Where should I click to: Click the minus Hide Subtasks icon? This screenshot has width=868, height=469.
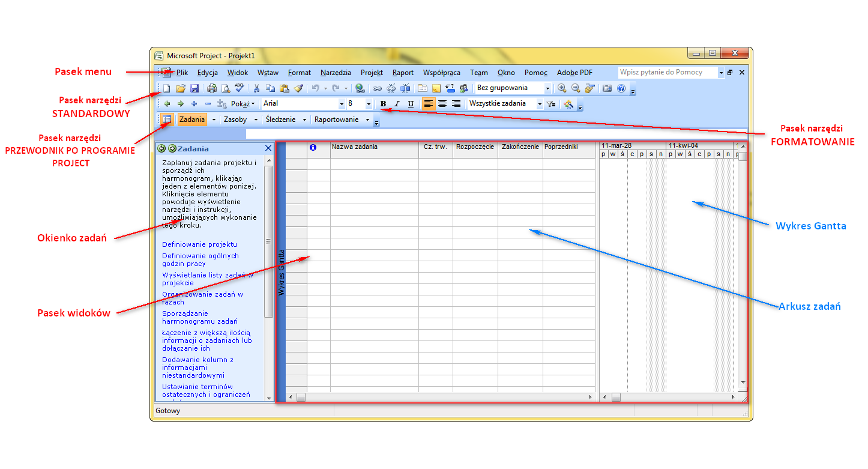[x=208, y=103]
